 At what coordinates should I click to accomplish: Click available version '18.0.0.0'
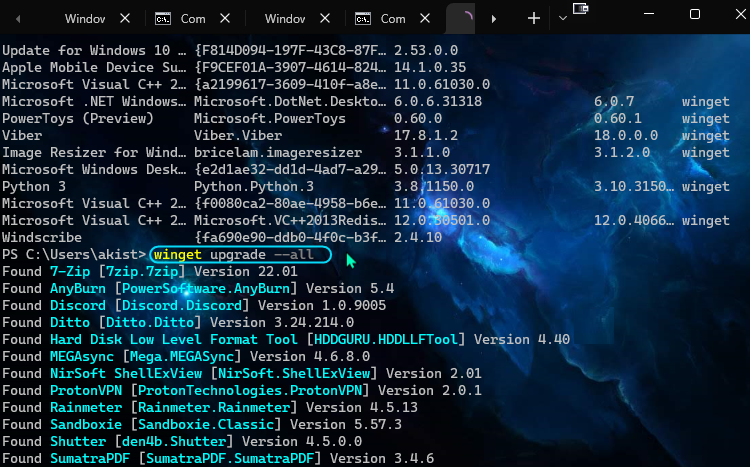[x=626, y=135]
